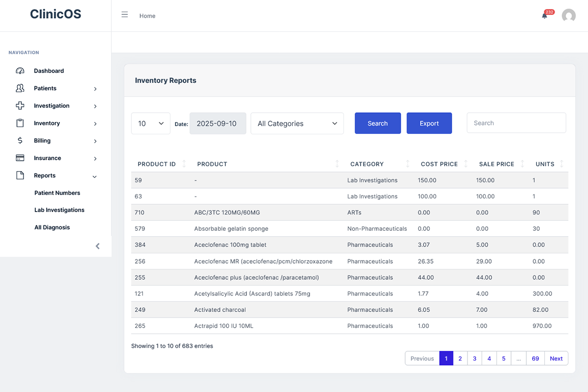Open the Inventory icon in the sidebar
Screen dimensions: 588x392
click(20, 123)
